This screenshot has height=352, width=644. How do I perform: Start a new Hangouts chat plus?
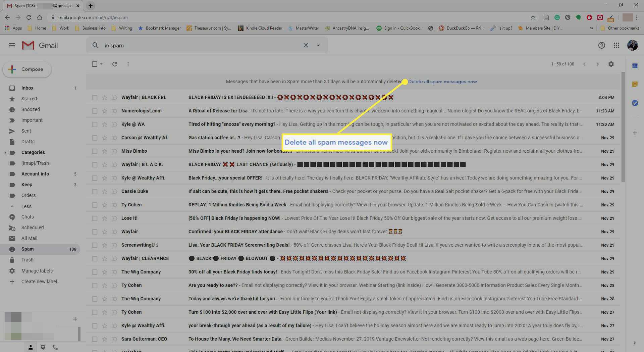coord(75,319)
